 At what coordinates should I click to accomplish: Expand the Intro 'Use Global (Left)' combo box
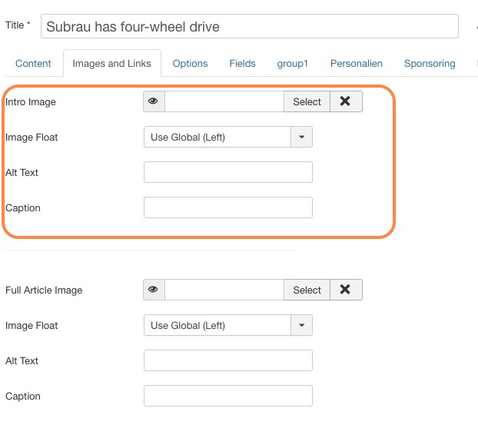228,137
